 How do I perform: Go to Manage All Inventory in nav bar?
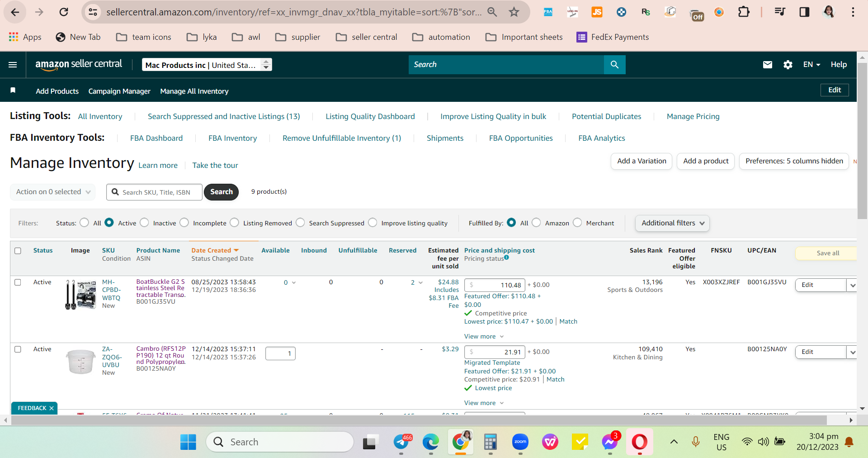click(194, 91)
